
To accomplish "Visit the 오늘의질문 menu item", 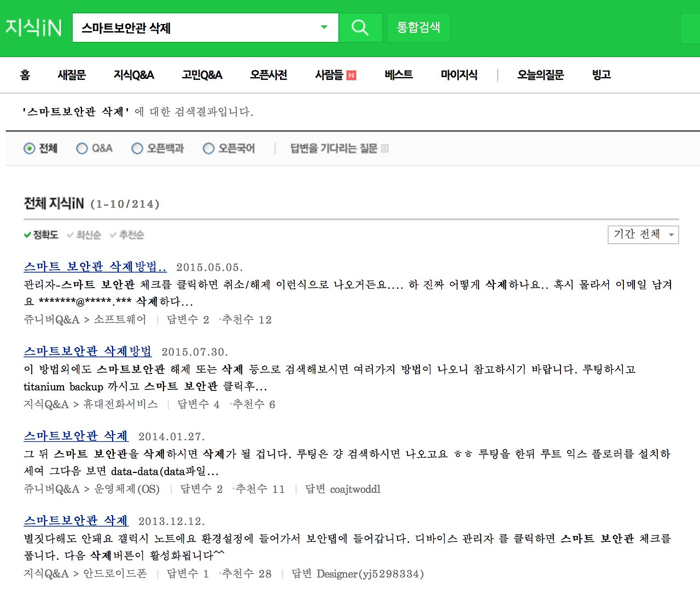I will pos(540,75).
